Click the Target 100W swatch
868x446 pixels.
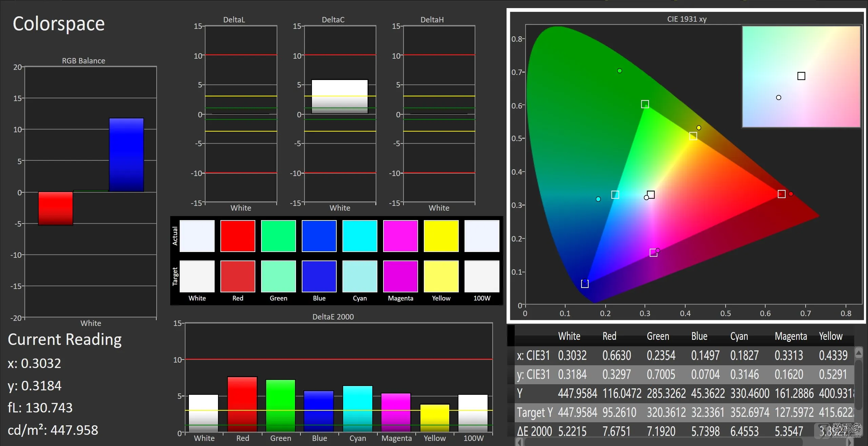(x=482, y=276)
